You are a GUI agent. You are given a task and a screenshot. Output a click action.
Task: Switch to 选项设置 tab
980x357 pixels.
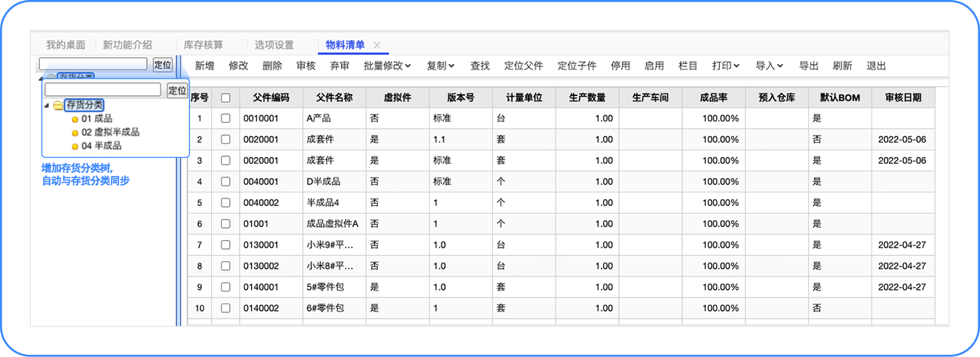(274, 45)
